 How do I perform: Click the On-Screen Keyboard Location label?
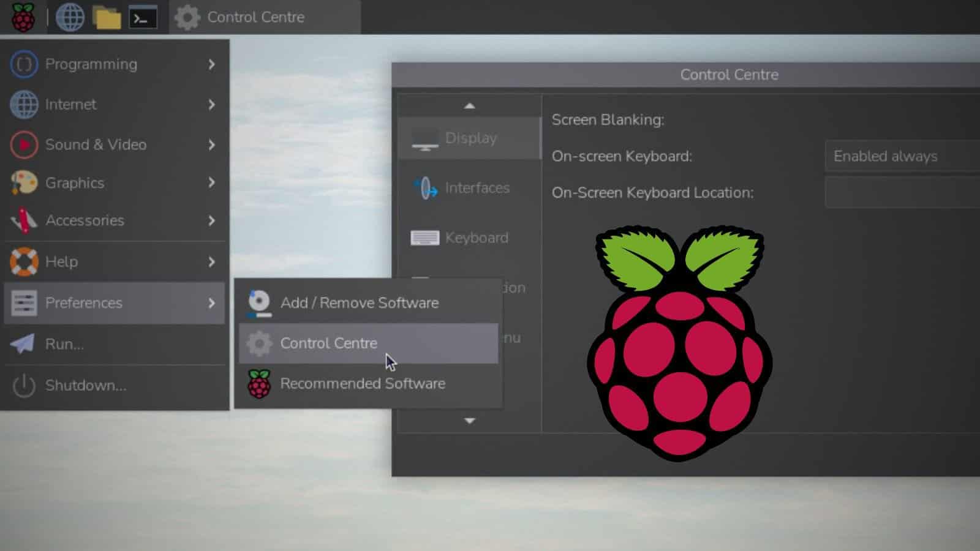pyautogui.click(x=652, y=193)
